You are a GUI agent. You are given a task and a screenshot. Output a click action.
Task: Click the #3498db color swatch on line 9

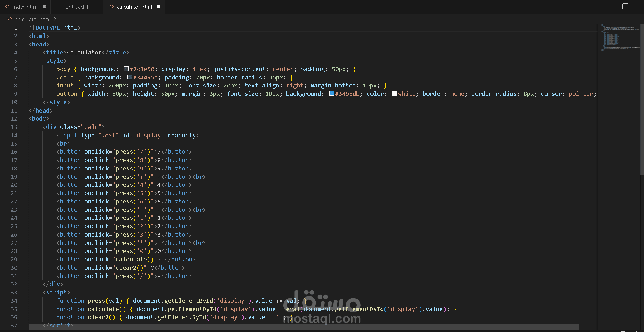click(331, 93)
